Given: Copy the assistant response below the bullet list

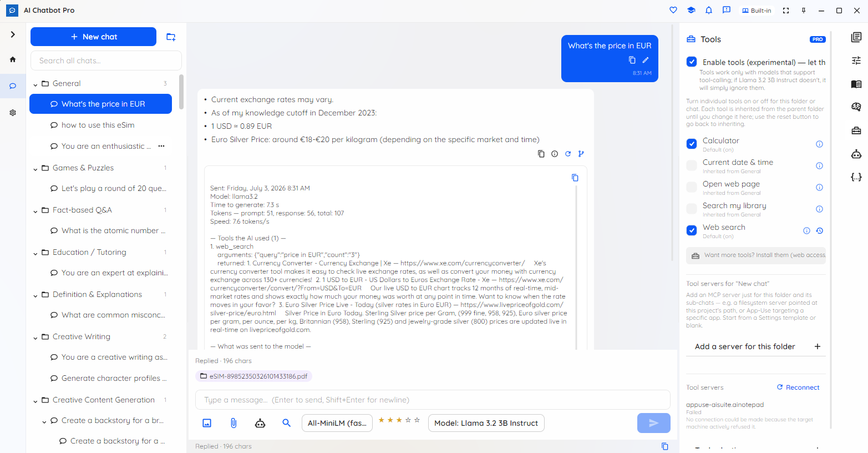Looking at the screenshot, I should (x=541, y=154).
